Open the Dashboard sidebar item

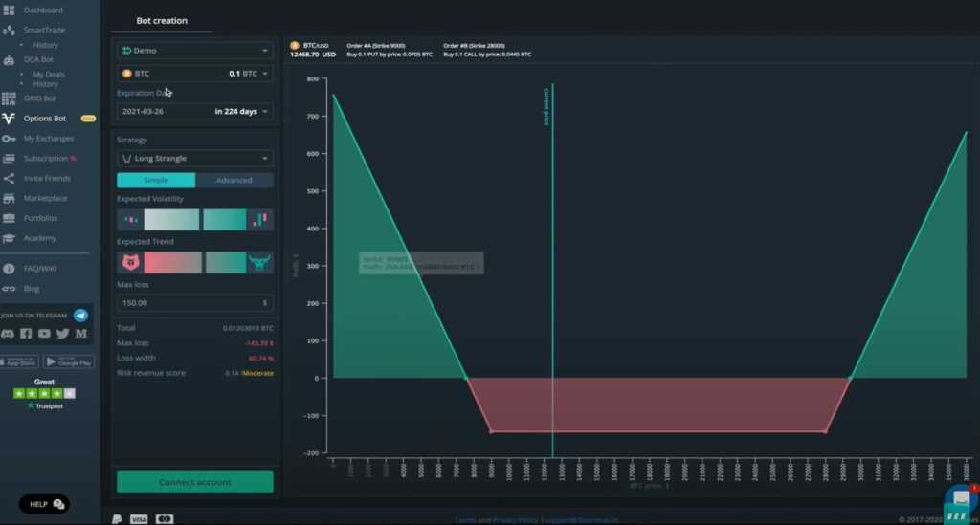coord(42,10)
